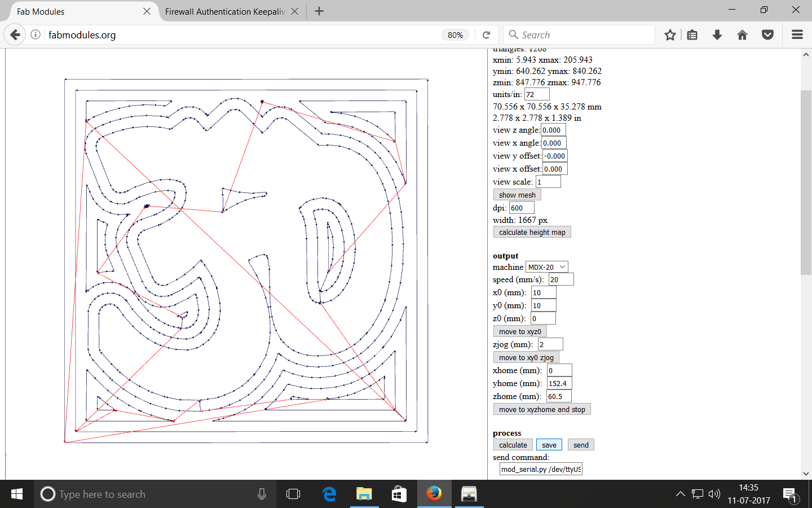The width and height of the screenshot is (812, 508).
Task: Edit the y0 (mm) field
Action: point(544,305)
